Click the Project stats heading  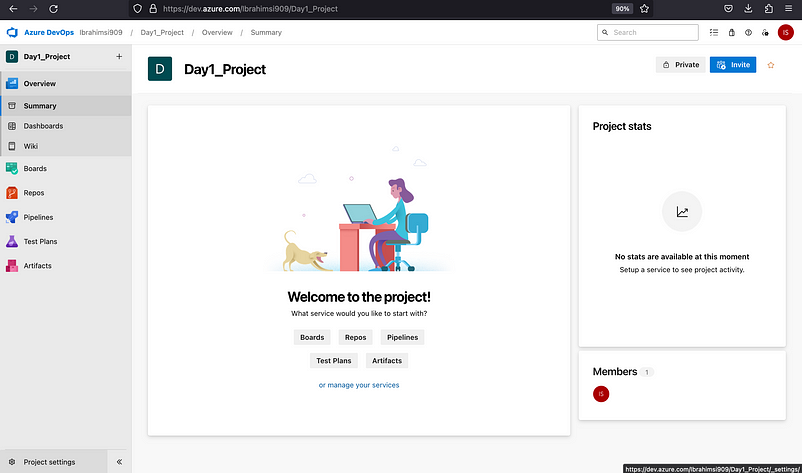coord(622,126)
